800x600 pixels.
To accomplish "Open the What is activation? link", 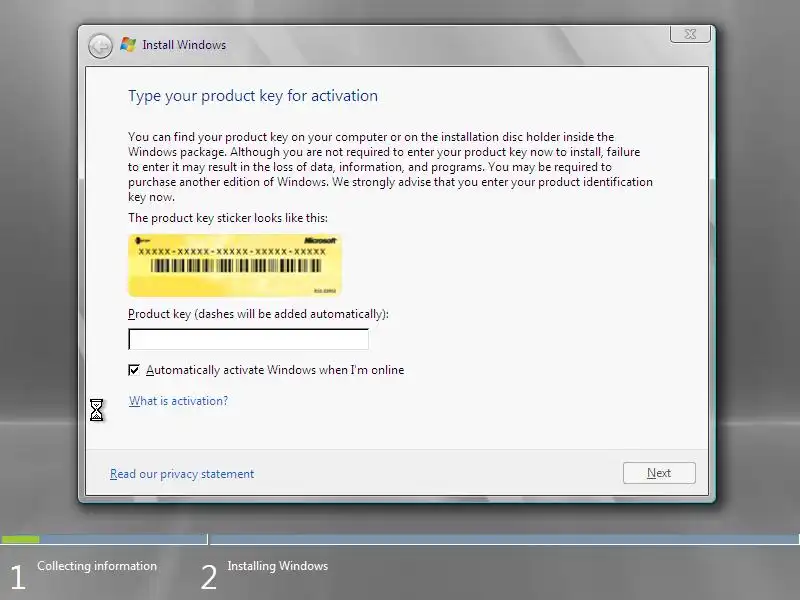I will pos(178,401).
